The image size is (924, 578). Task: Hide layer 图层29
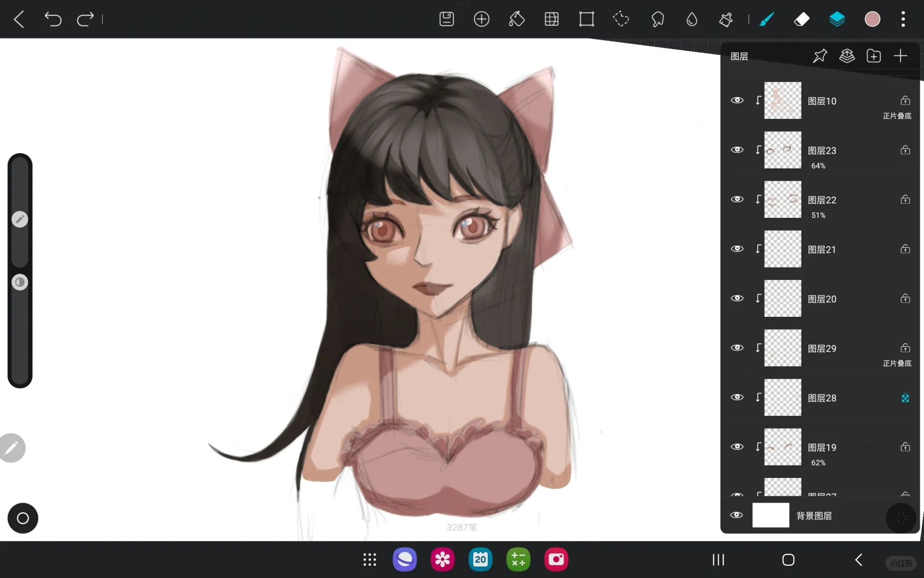tap(737, 348)
